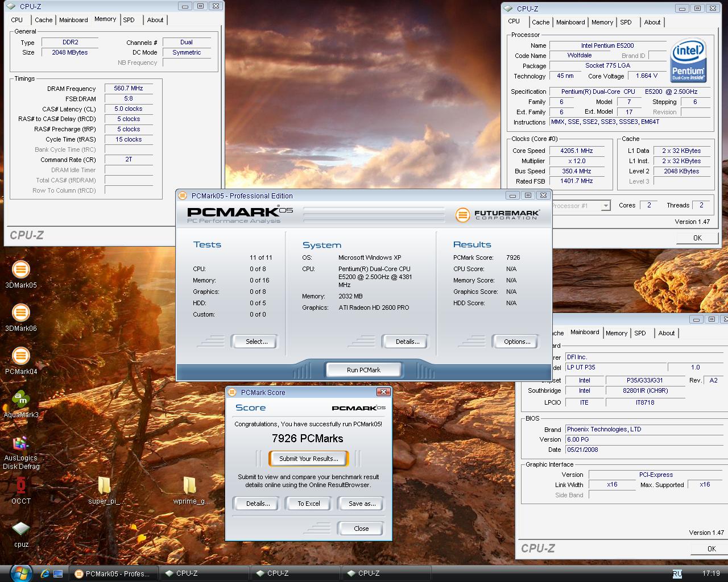Close the PCMark Score dialog via X
This screenshot has width=728, height=582.
click(384, 392)
